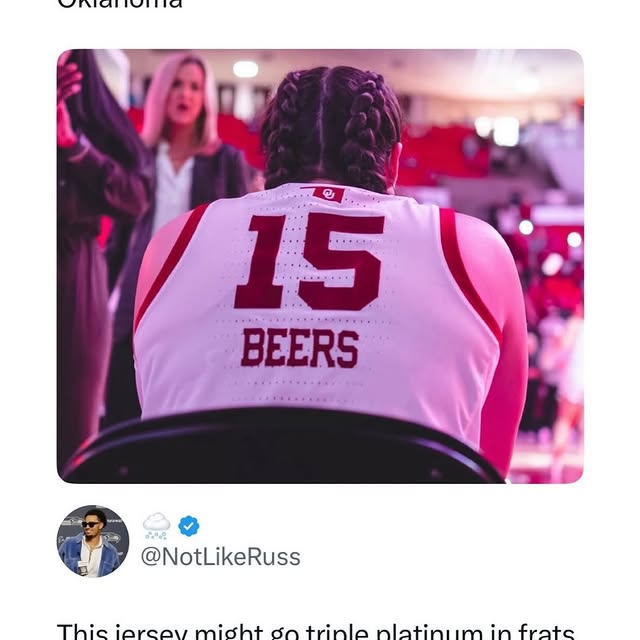Click the partially visible Oklahoma text
The height and width of the screenshot is (640, 640).
[120, 4]
